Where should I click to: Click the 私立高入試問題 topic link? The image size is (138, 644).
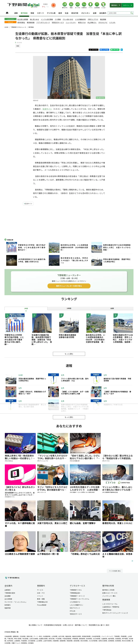pos(23,19)
